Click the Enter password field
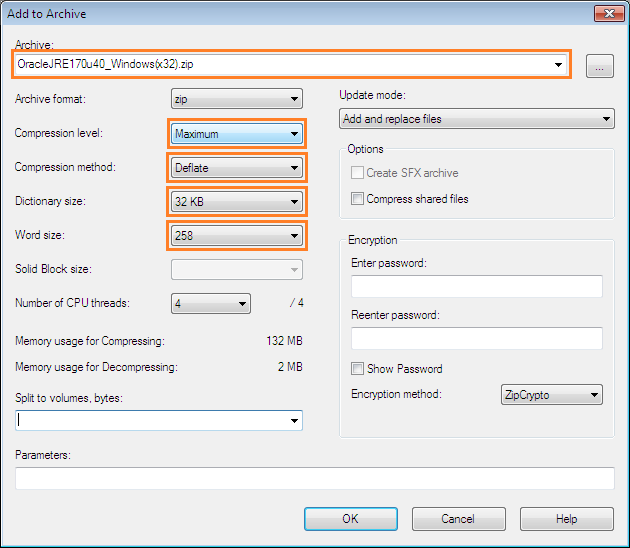 (x=477, y=286)
